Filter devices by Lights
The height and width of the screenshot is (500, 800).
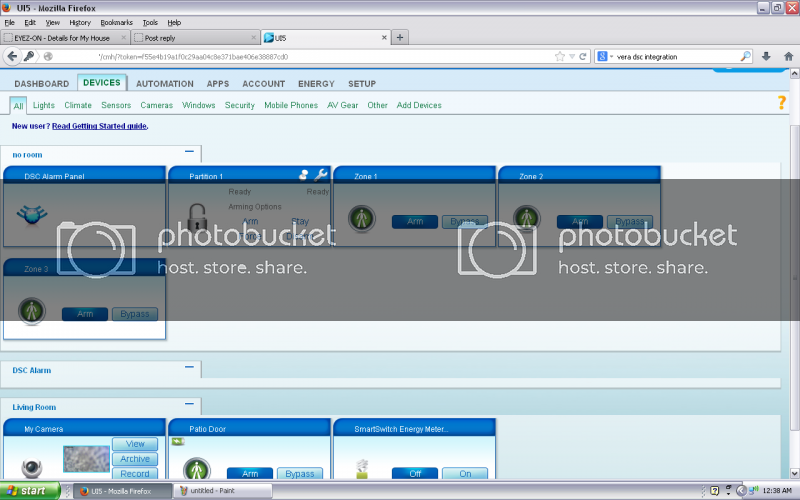tap(43, 105)
